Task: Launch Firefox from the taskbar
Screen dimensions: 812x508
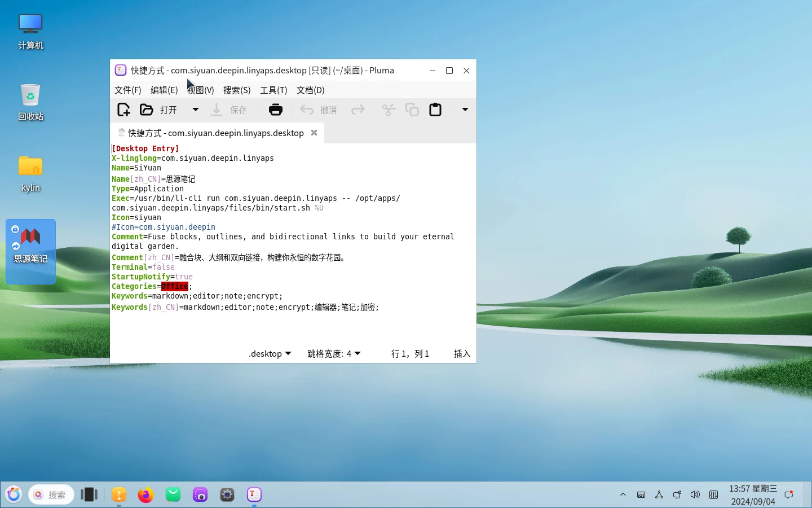Action: pos(145,495)
